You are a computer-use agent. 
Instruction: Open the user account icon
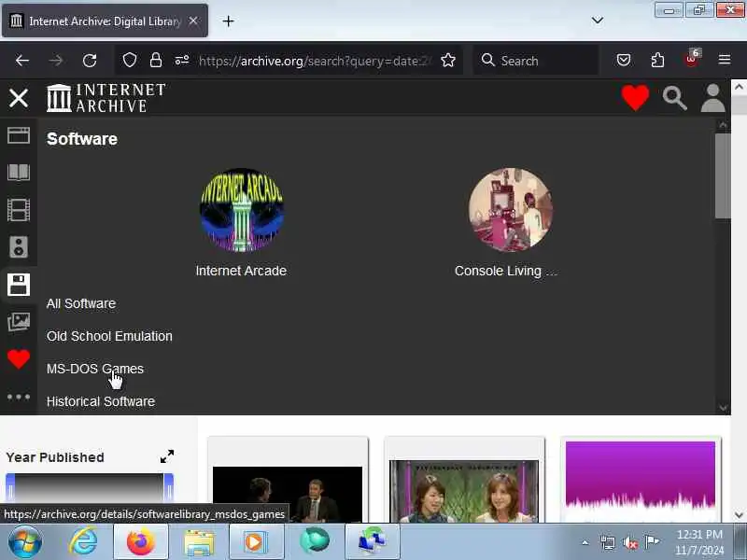point(712,98)
